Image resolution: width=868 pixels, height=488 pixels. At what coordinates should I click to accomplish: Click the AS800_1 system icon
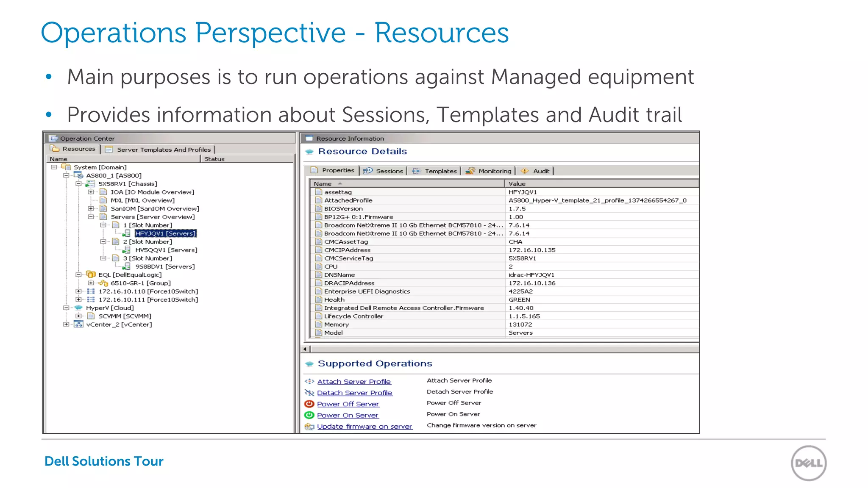coord(78,175)
